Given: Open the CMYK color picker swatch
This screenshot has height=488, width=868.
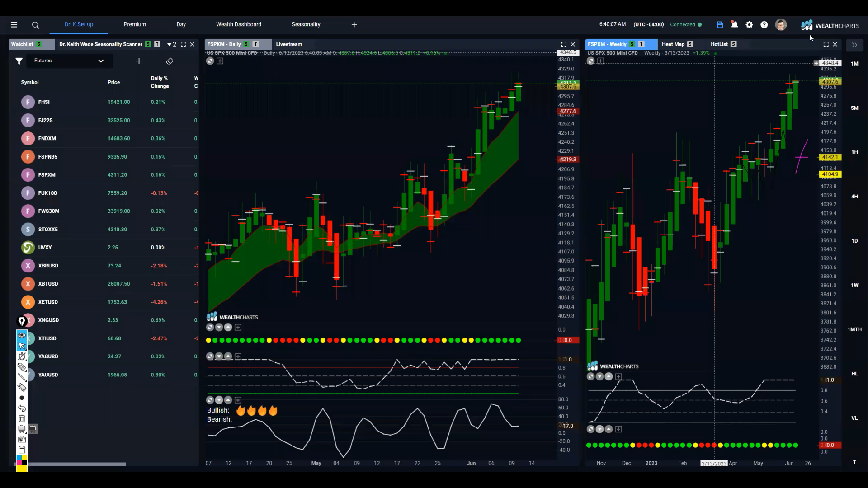Looking at the screenshot, I should (22, 460).
